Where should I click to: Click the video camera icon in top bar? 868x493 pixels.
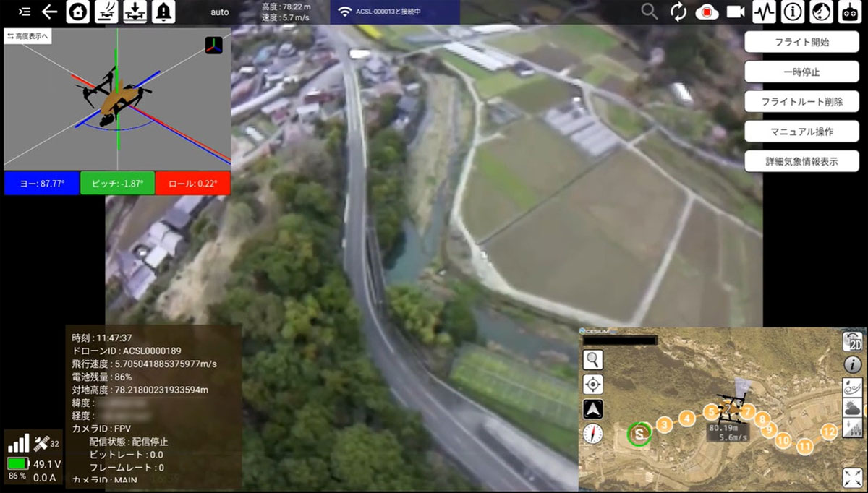[x=736, y=12]
